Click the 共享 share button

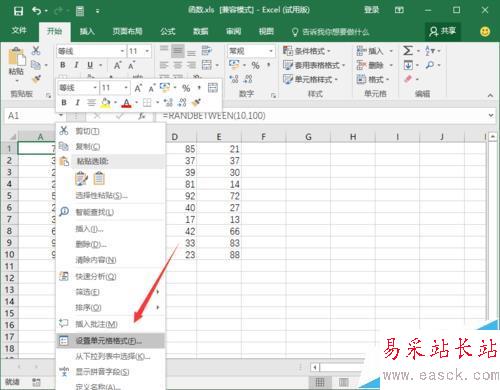(x=443, y=31)
